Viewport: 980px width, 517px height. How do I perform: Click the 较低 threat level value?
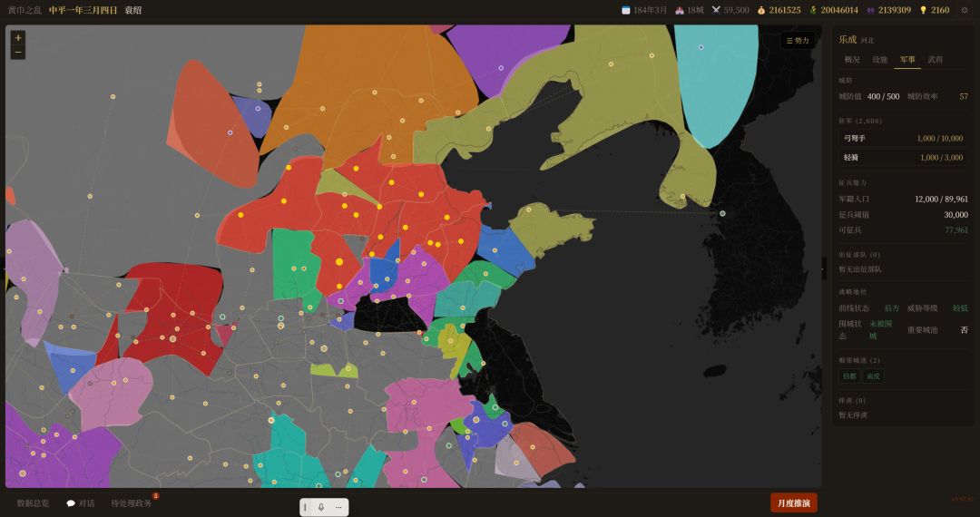pyautogui.click(x=960, y=307)
